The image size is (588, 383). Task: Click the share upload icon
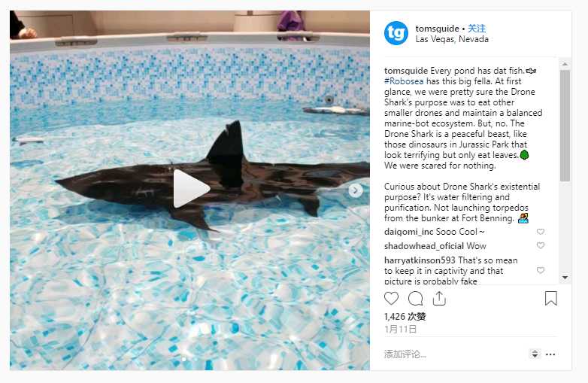pos(439,298)
